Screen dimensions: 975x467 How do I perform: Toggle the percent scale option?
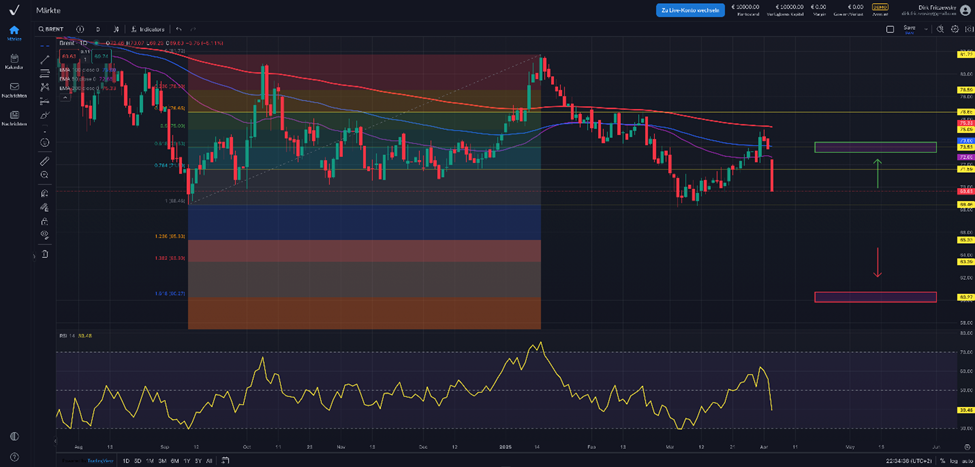(x=941, y=460)
